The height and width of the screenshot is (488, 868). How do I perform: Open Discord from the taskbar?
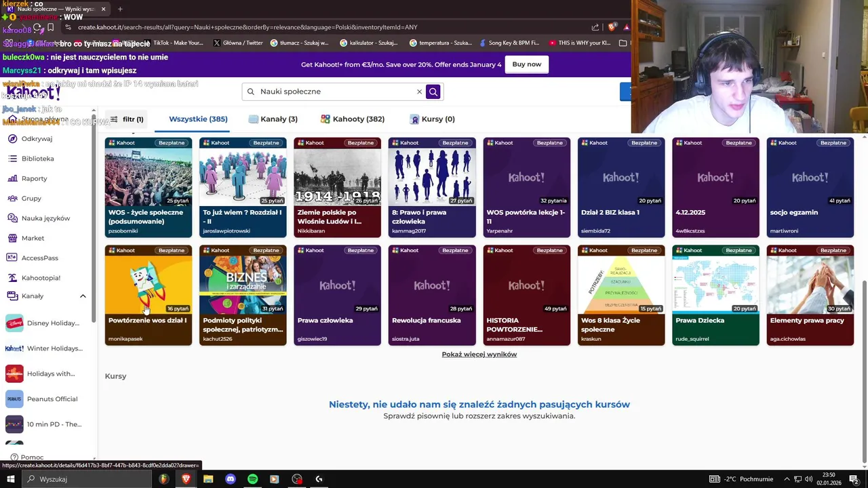230,479
